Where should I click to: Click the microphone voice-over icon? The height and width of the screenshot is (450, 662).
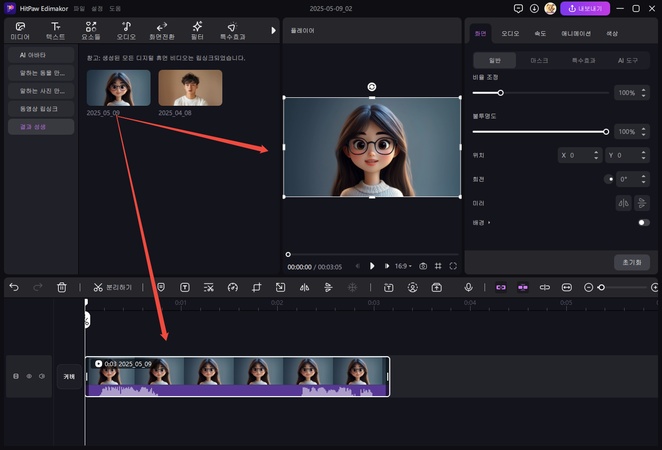pos(467,287)
